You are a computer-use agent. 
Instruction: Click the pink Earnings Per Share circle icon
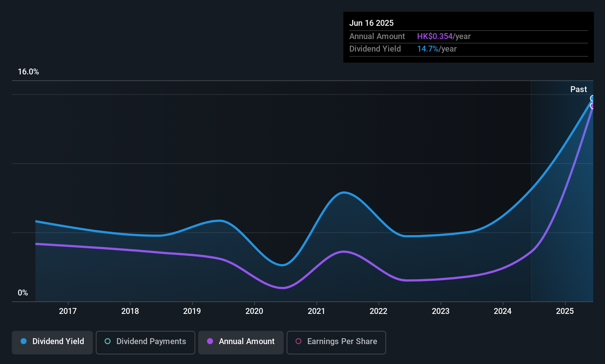pos(298,342)
